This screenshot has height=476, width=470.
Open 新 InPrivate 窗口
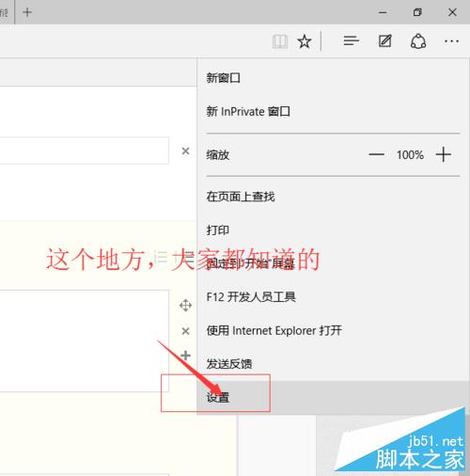[333, 112]
